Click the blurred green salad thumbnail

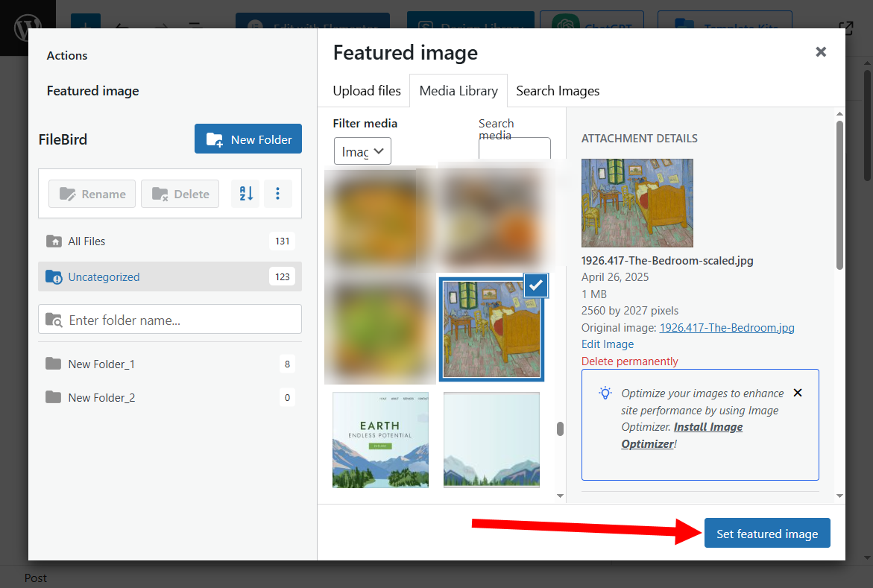(x=379, y=329)
